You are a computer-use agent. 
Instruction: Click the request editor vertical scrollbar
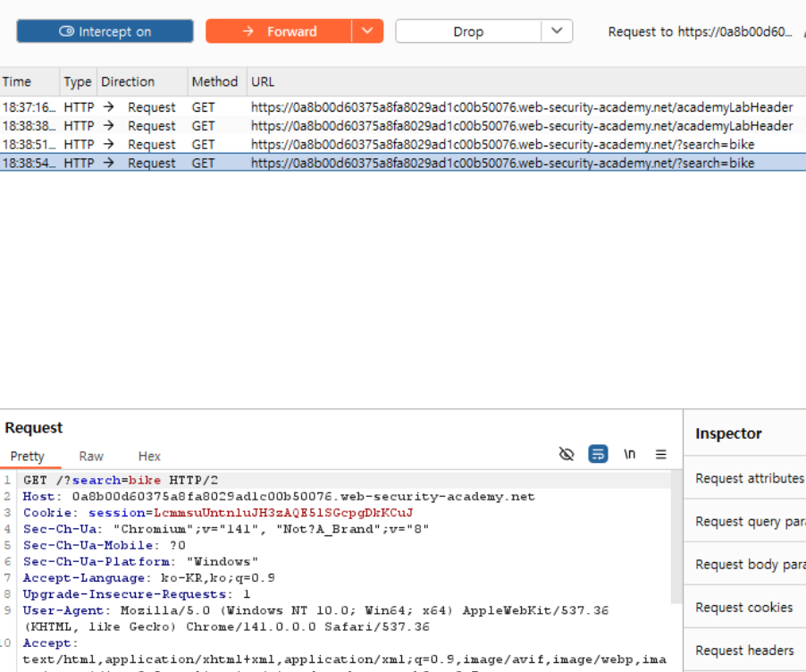[x=676, y=537]
